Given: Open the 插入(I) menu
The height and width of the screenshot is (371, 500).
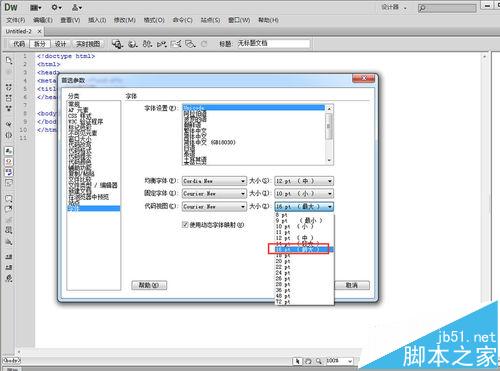Looking at the screenshot, I should pos(97,20).
